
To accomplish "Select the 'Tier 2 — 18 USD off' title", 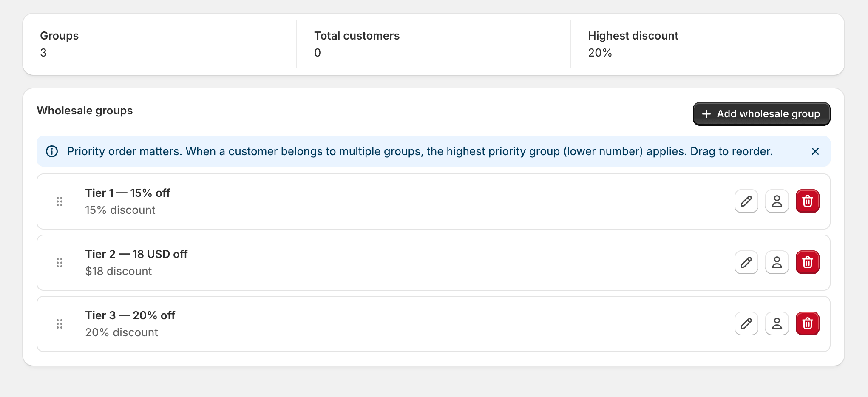I will click(136, 254).
